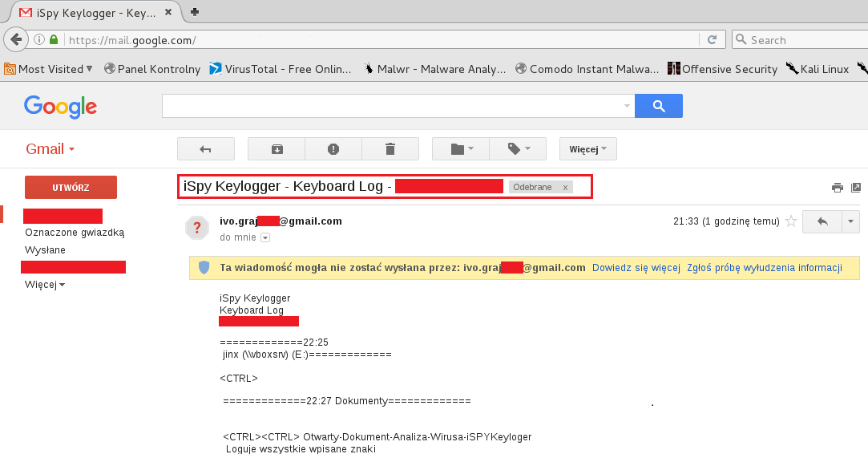This screenshot has height=454, width=868.
Task: Remove the Odebrane label with x
Action: click(x=565, y=188)
